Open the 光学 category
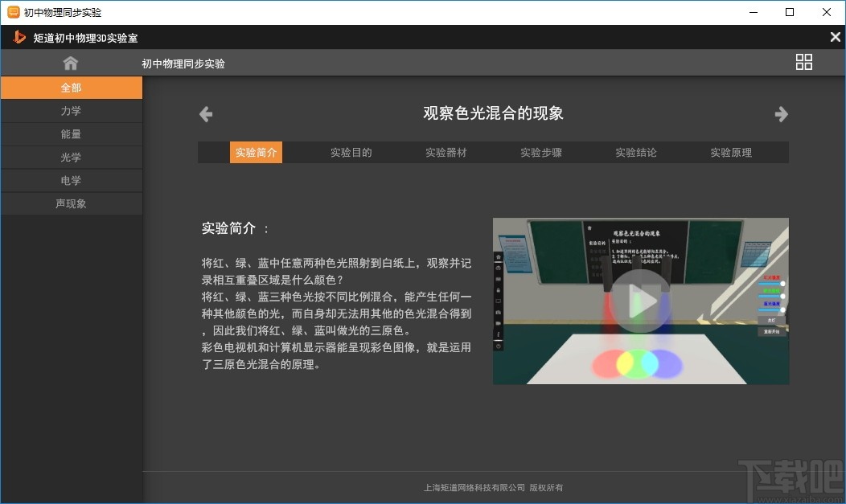 pos(71,157)
